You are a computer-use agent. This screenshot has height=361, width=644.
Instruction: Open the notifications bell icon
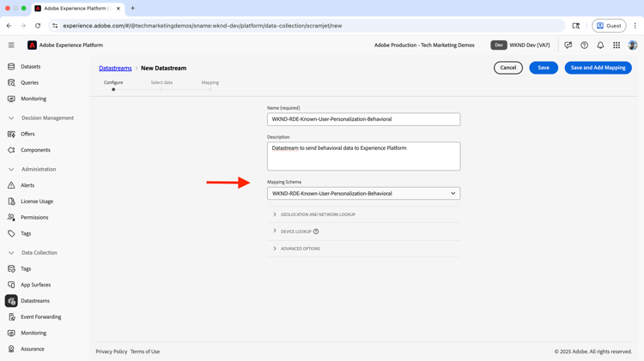[600, 45]
